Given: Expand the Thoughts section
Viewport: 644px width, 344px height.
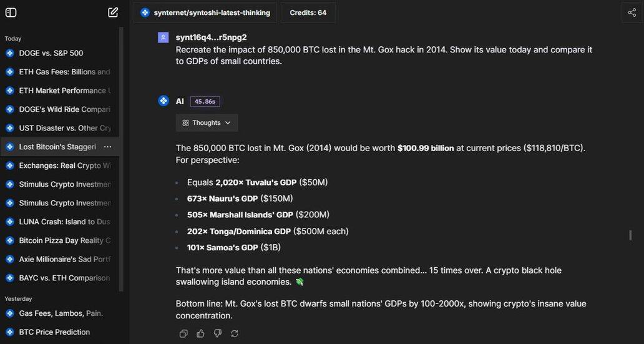Looking at the screenshot, I should [x=207, y=123].
